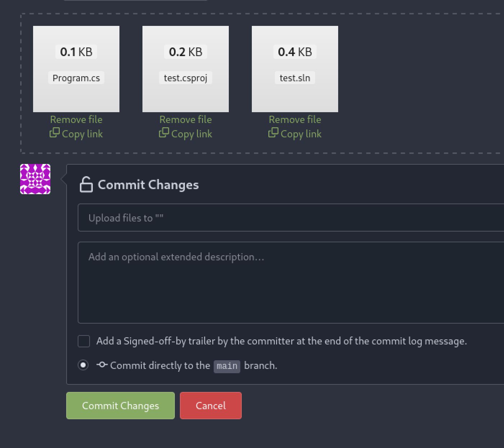
Task: Select the commit directly to main radio button
Action: [83, 365]
